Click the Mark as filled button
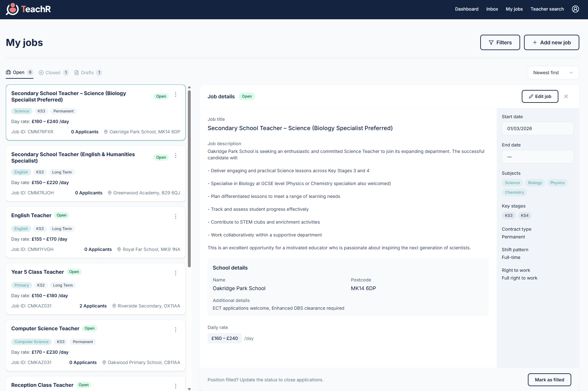This screenshot has width=588, height=391. tap(549, 380)
